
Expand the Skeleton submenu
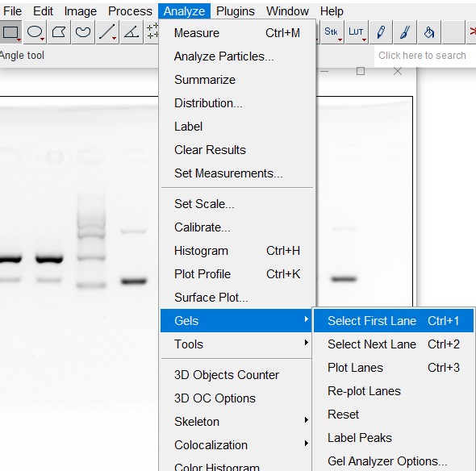coord(236,422)
